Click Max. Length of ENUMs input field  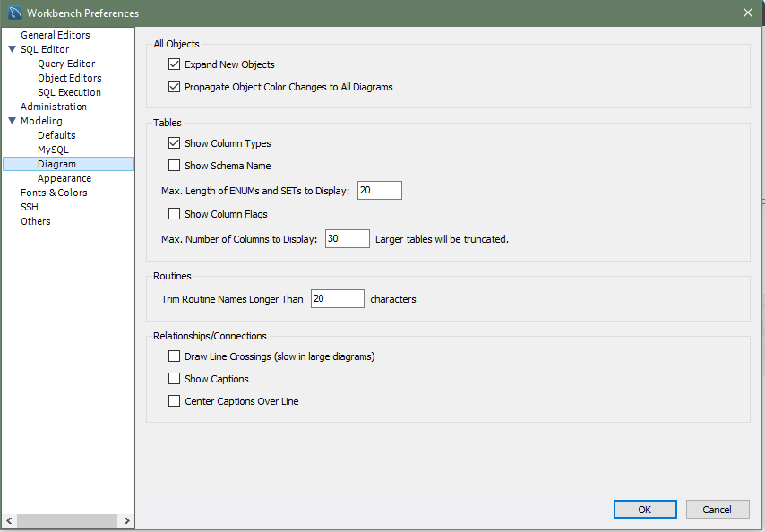(x=379, y=190)
